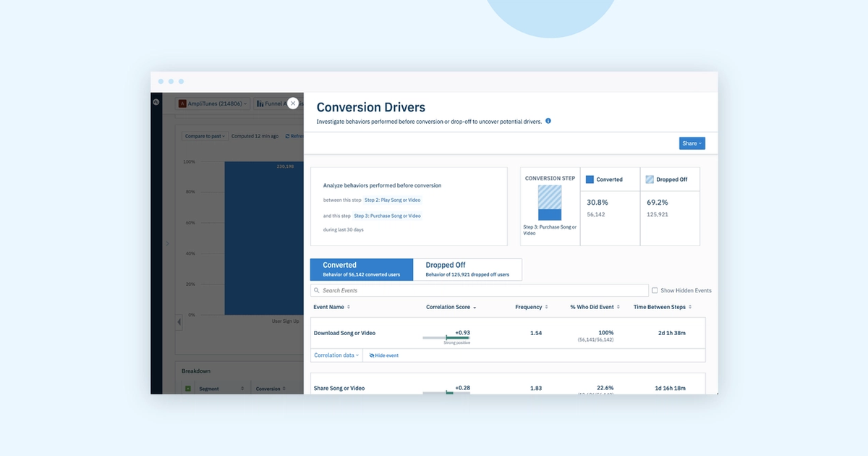Sort by the Frequency column

tap(532, 307)
